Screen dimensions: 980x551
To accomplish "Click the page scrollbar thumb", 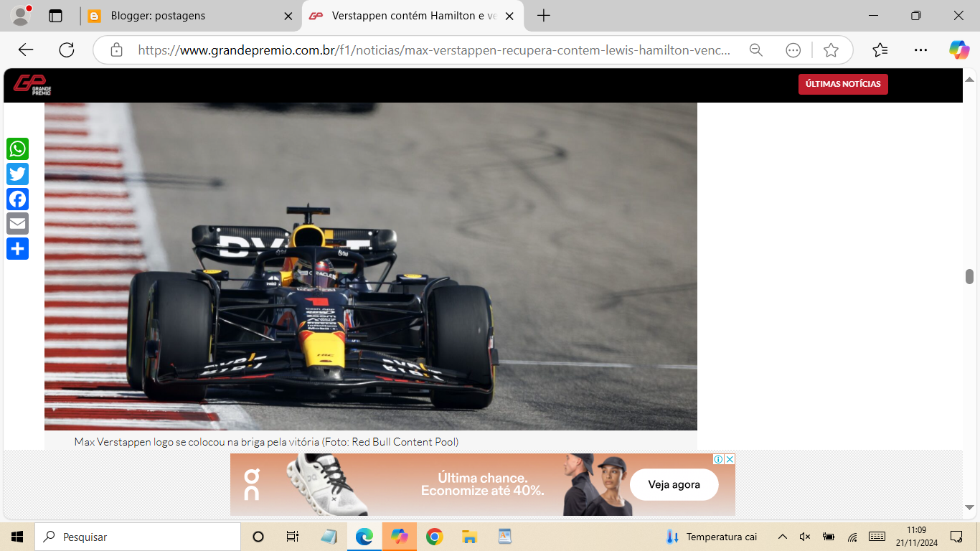I will coord(969,277).
